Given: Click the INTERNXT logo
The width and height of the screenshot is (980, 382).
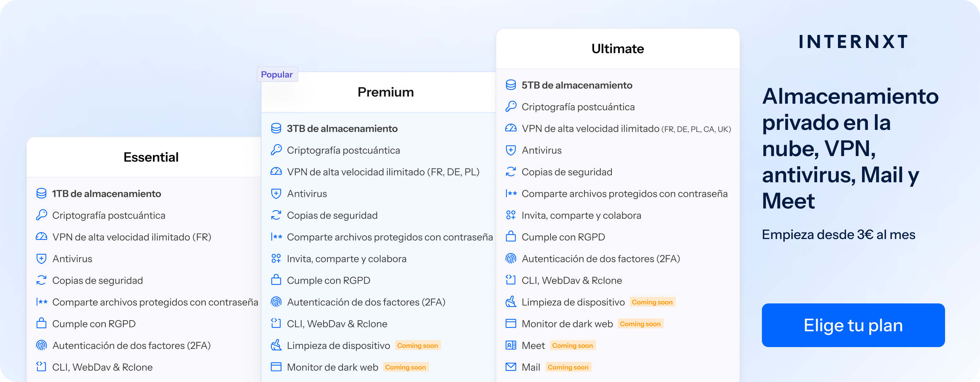Looking at the screenshot, I should [853, 42].
